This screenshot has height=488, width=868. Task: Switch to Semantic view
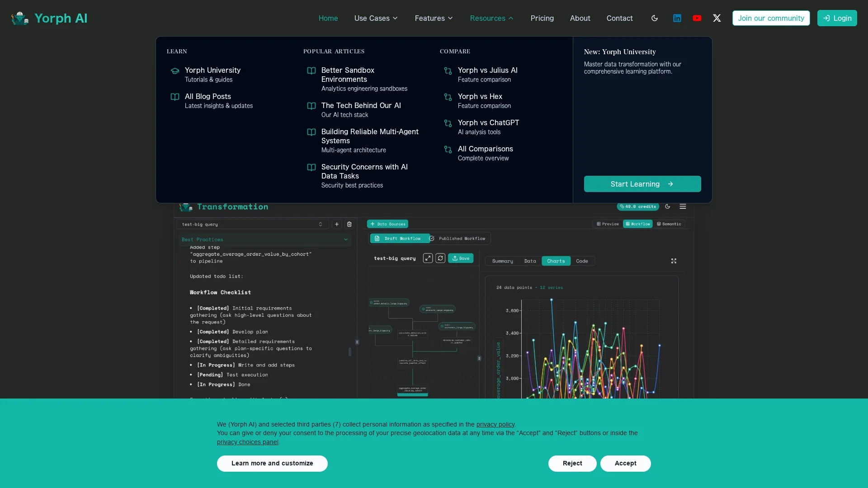(669, 224)
